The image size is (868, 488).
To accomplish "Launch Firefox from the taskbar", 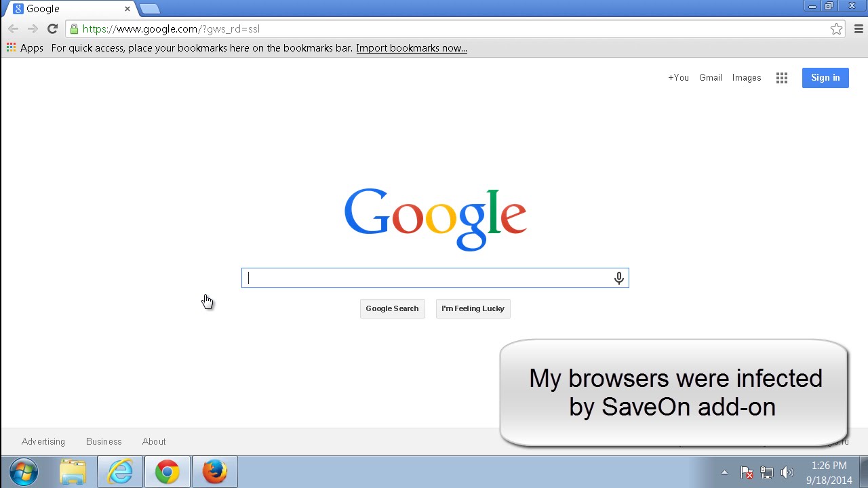I will (215, 472).
